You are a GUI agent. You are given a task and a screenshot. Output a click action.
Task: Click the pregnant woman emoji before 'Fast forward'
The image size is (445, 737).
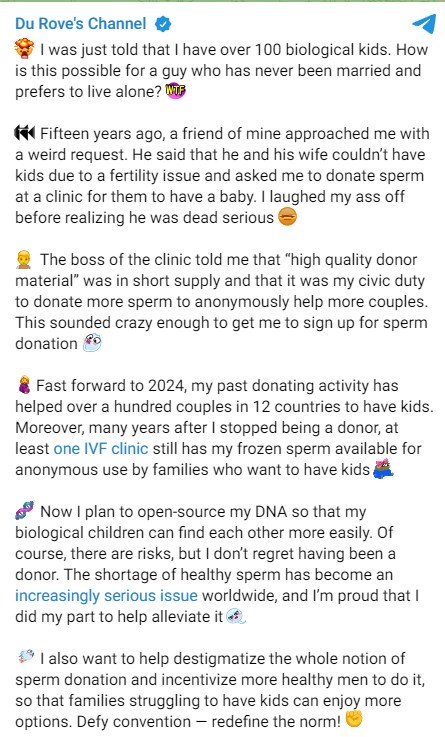[x=23, y=385]
